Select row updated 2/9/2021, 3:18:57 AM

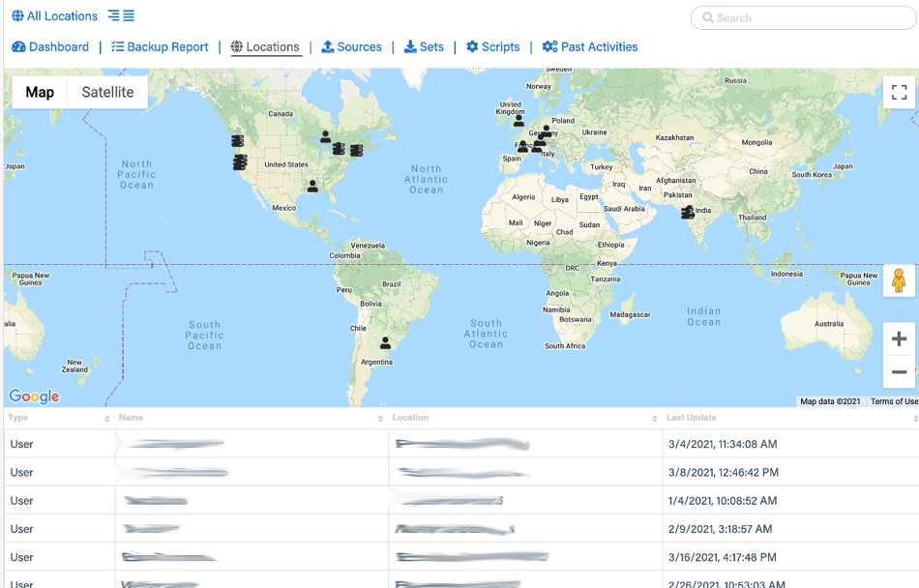[x=461, y=529]
